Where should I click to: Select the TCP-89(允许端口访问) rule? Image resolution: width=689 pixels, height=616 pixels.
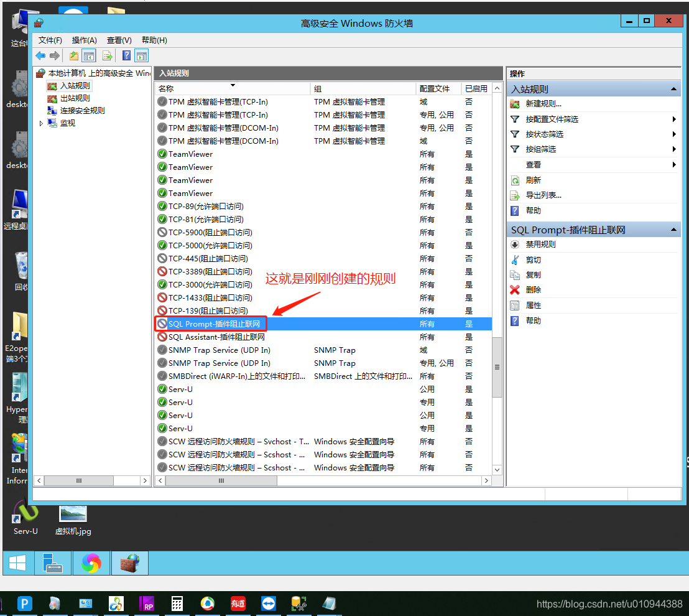(x=324, y=207)
